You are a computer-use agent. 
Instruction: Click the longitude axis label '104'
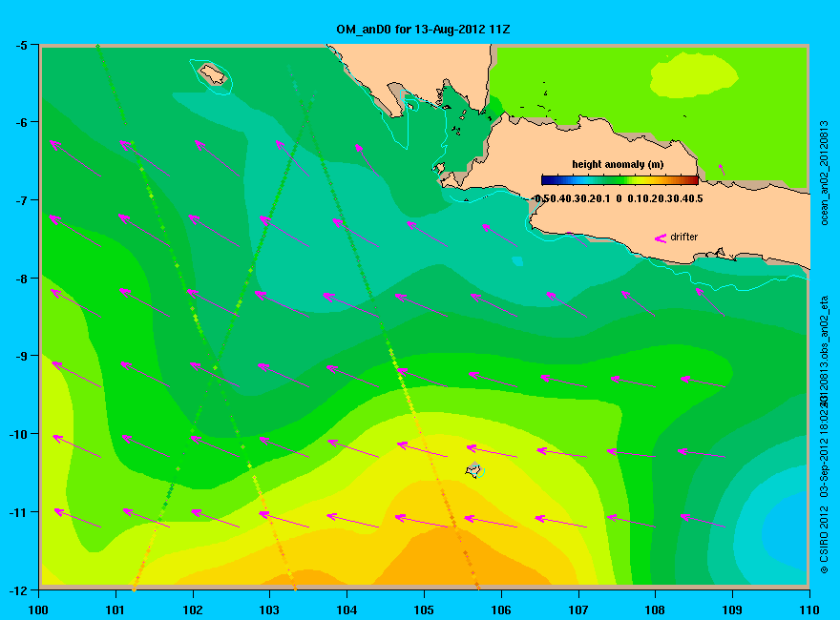pos(346,610)
